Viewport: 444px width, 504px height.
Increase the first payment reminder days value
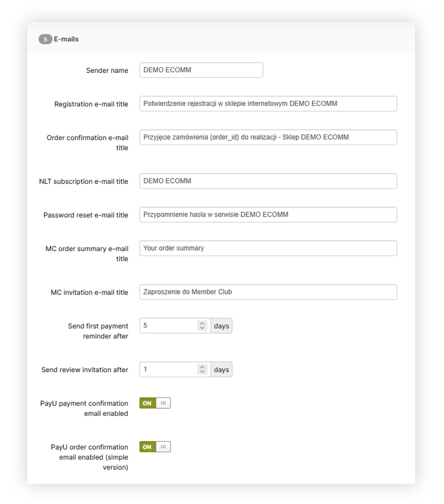(x=202, y=323)
